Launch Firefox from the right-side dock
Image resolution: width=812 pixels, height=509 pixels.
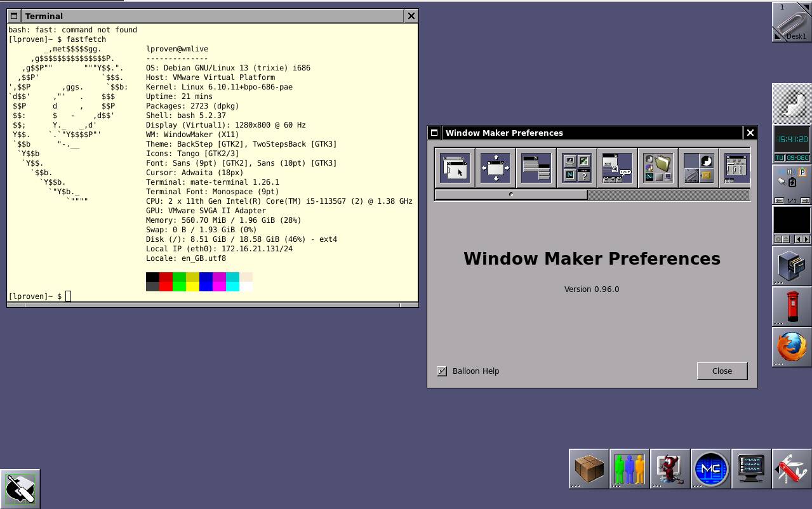(x=791, y=347)
